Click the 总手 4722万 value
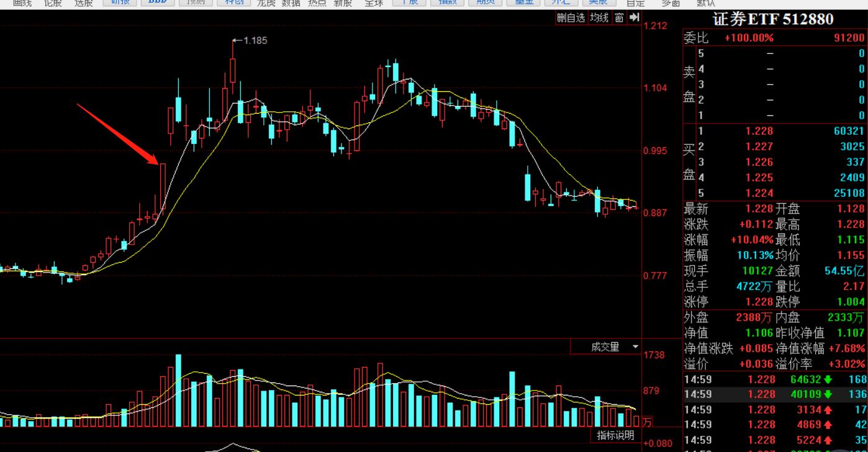The image size is (868, 452). tap(754, 286)
